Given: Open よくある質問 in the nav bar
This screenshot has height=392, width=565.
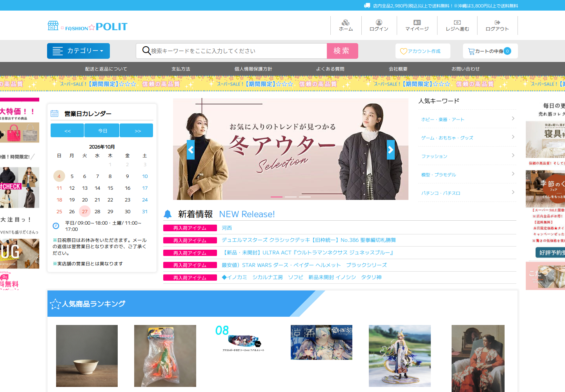Looking at the screenshot, I should coord(330,69).
